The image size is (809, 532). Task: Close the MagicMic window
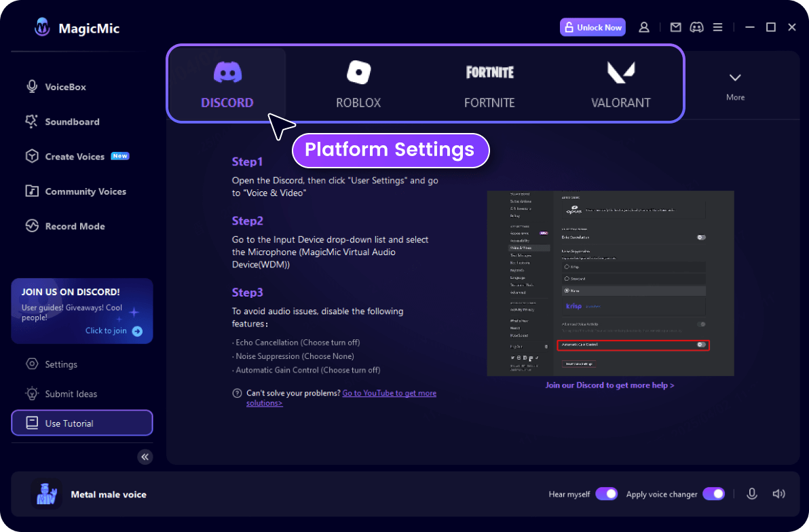click(792, 27)
